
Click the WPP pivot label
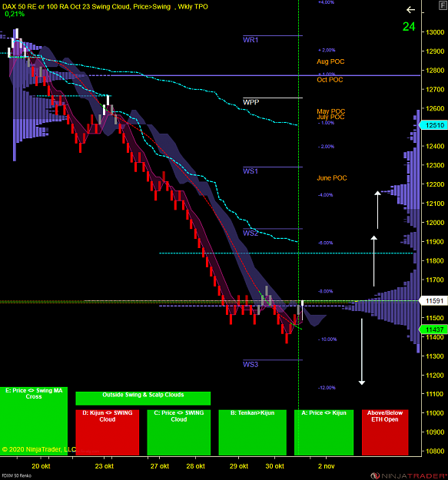click(x=251, y=102)
